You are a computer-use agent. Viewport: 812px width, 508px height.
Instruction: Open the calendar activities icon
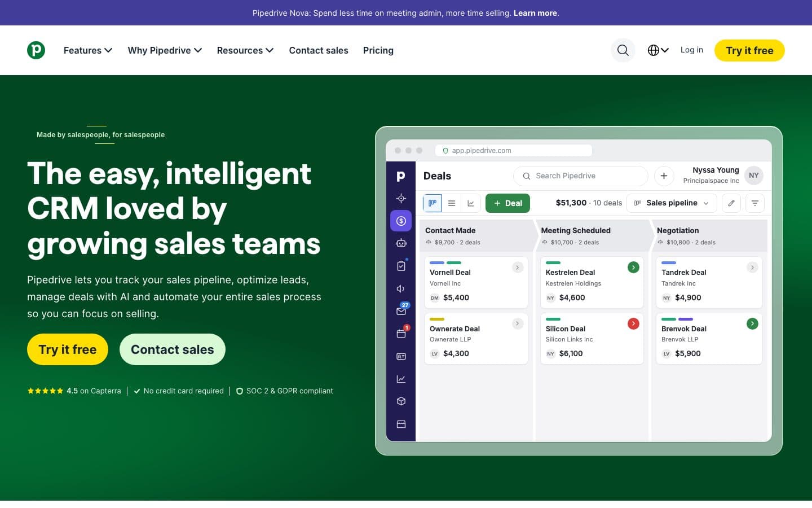point(401,333)
